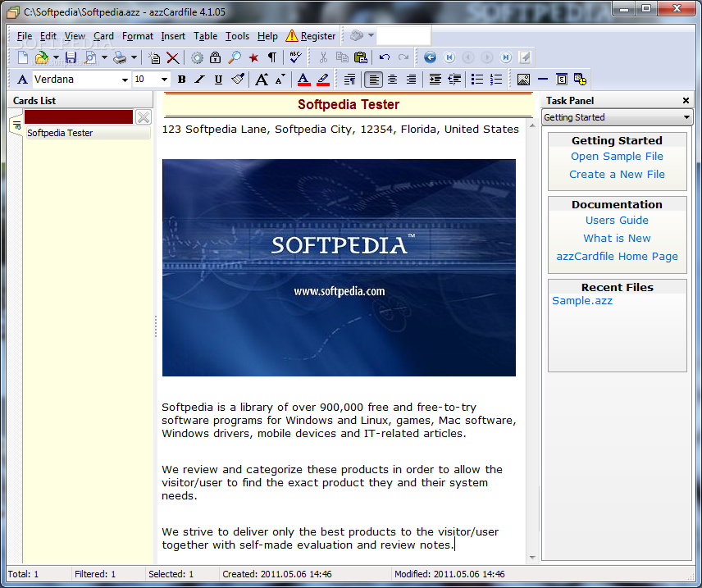Click the paragraph settings icon
The image size is (702, 588).
coord(349,80)
